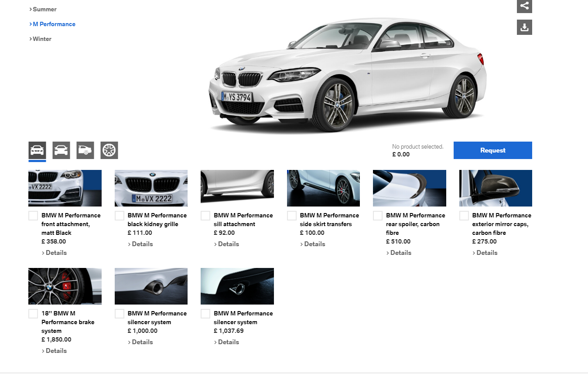Click the '18'' BMW M Performance brake system' title
588x376 pixels.
click(68, 322)
